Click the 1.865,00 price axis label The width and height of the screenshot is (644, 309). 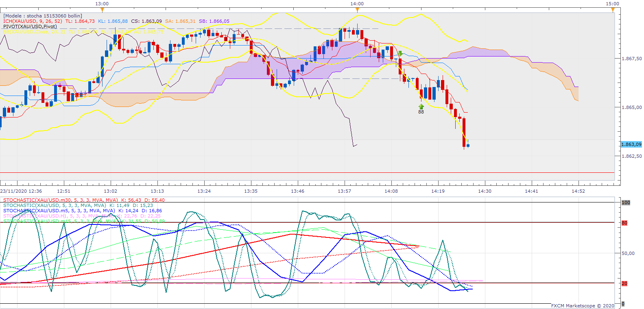pyautogui.click(x=632, y=107)
